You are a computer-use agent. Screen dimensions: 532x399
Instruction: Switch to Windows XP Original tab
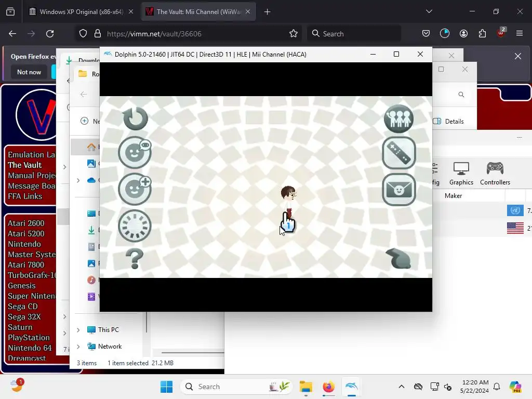(x=82, y=12)
